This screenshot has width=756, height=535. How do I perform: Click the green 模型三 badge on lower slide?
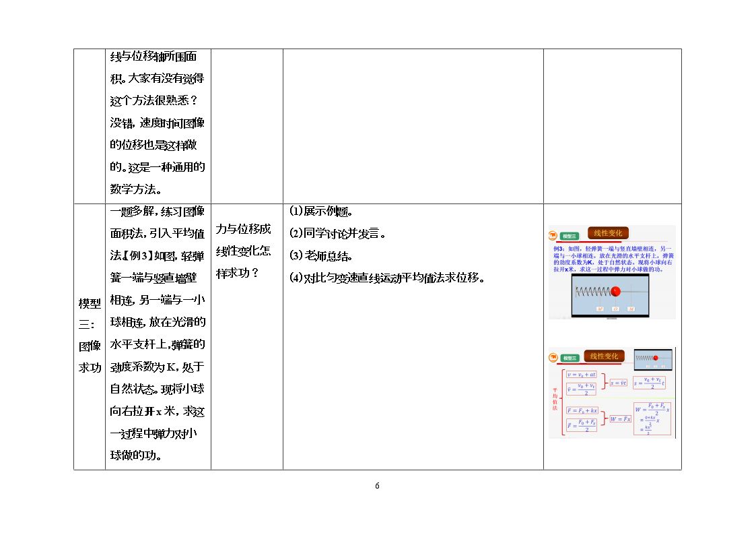click(570, 358)
